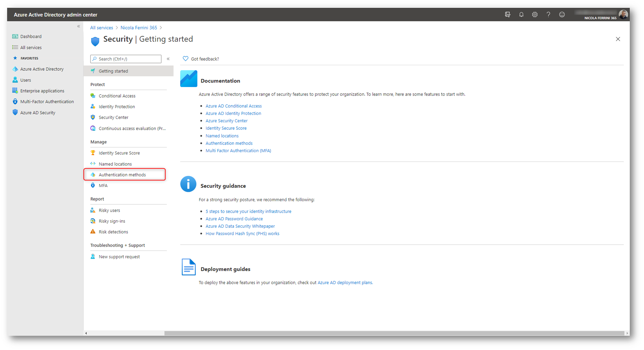Go to Nicola Ferrini 365 breadcrumb

pyautogui.click(x=139, y=28)
